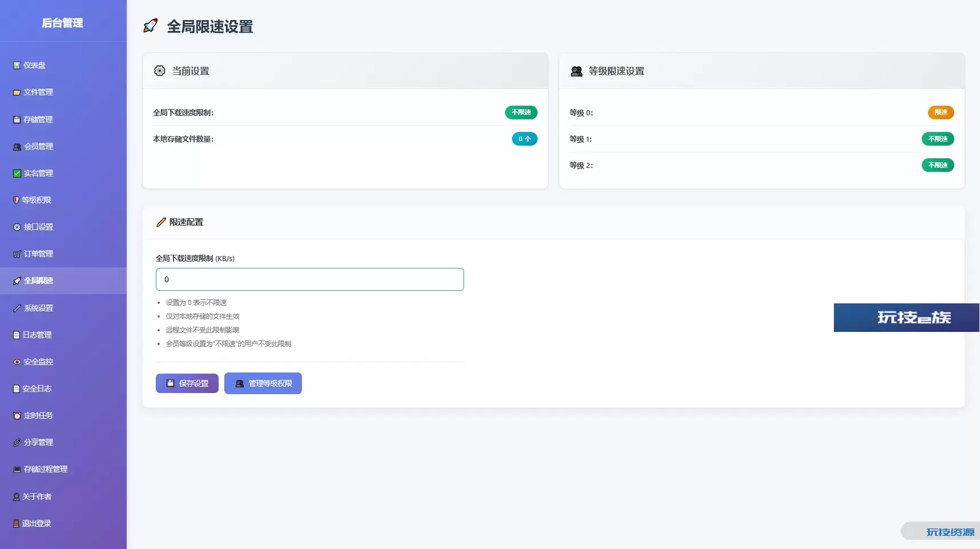Viewport: 980px width, 549px height.
Task: Click the alarm clock icon beside 定时任务
Action: point(17,416)
